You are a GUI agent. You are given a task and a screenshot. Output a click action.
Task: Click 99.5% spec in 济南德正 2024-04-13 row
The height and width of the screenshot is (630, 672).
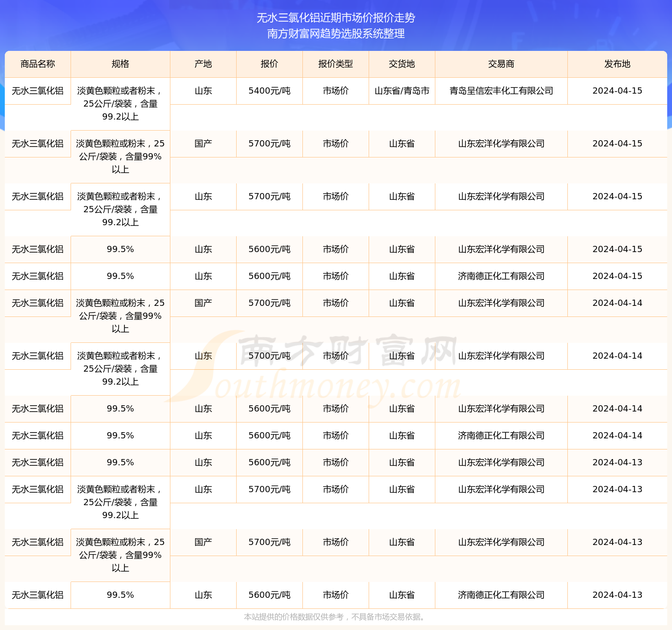120,595
